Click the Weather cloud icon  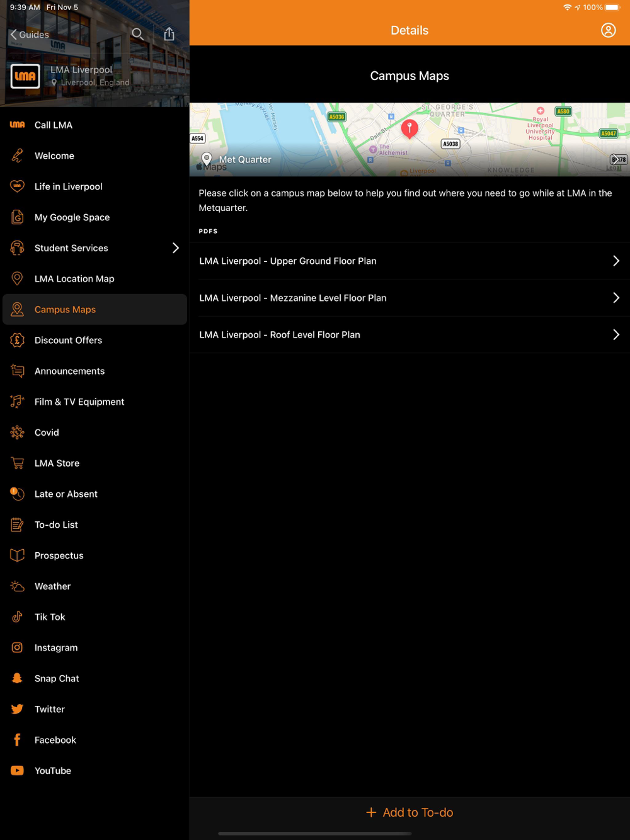17,586
